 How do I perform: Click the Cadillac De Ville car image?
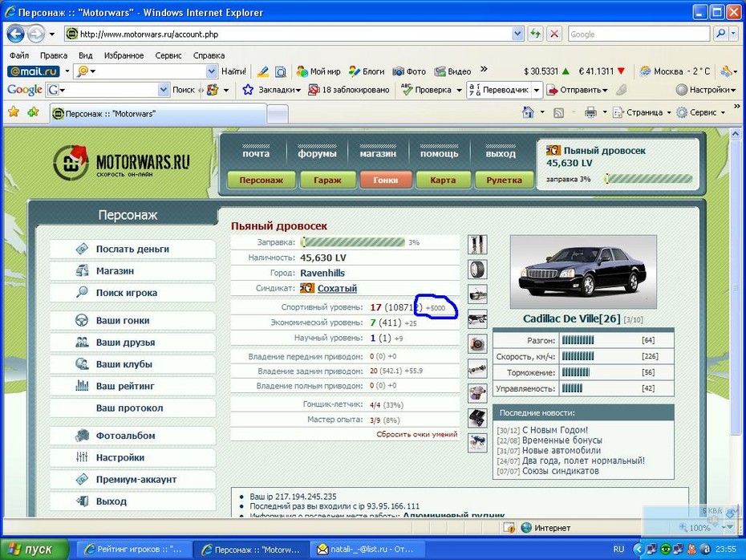pyautogui.click(x=583, y=272)
